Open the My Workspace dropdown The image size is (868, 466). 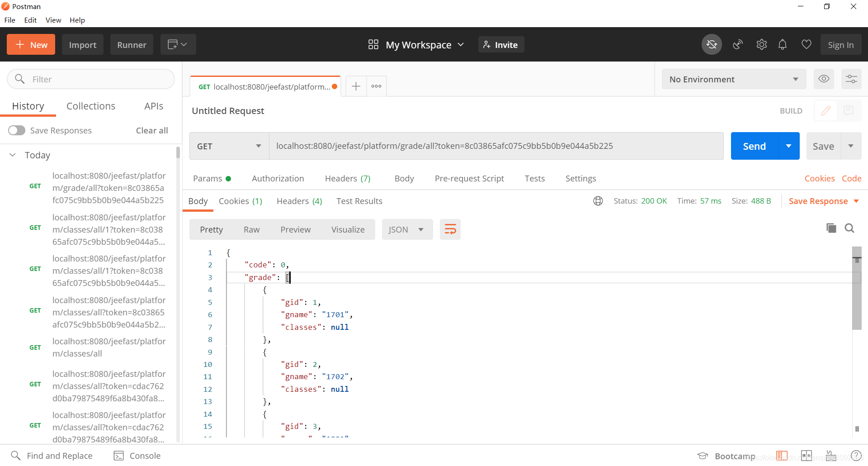[x=425, y=45]
